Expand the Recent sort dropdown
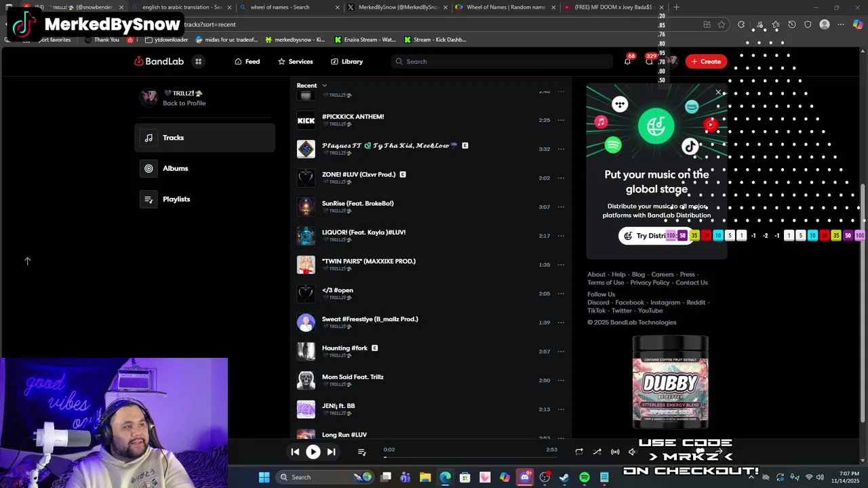This screenshot has height=488, width=868. tap(312, 85)
